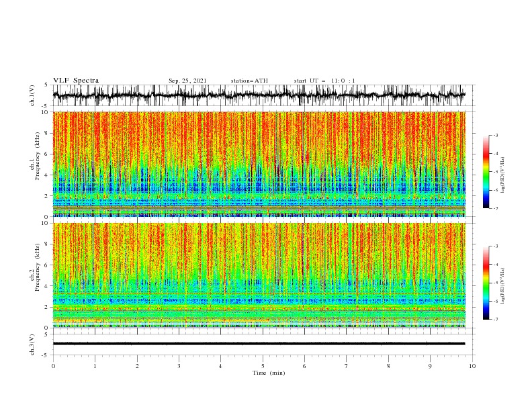Click the ch.3 flat voltage trace
This screenshot has width=532, height=411.
[259, 344]
